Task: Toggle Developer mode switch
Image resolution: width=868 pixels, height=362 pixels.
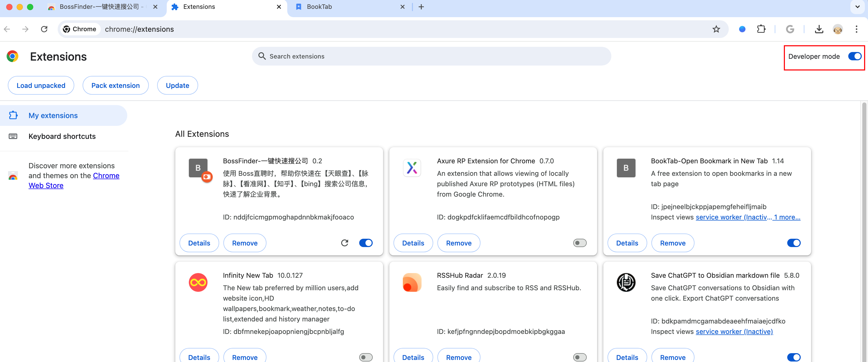Action: click(854, 56)
